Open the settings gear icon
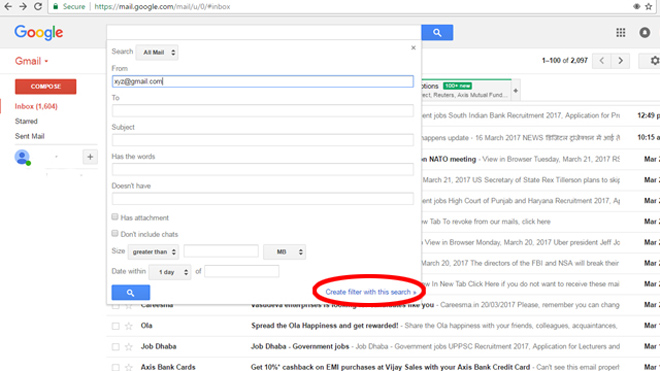Screen dimensions: 660x371 [x=654, y=61]
